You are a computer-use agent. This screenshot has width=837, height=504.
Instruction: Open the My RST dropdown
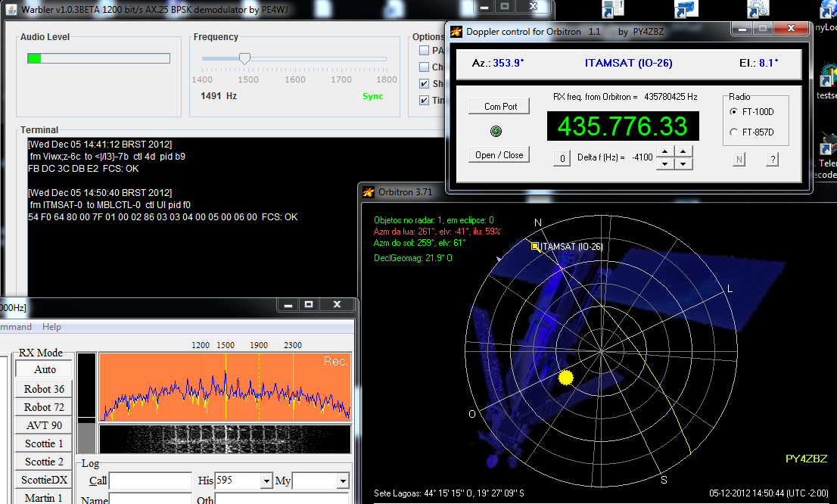click(343, 481)
